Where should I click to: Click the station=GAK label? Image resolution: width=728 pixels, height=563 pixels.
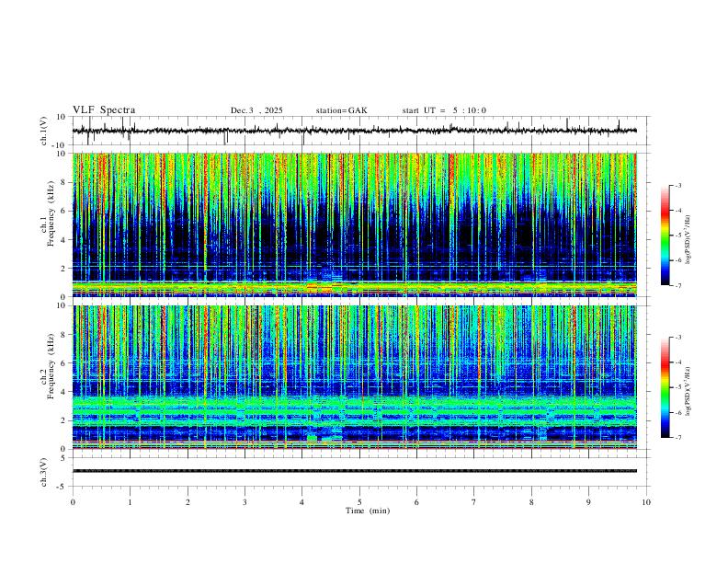point(341,110)
